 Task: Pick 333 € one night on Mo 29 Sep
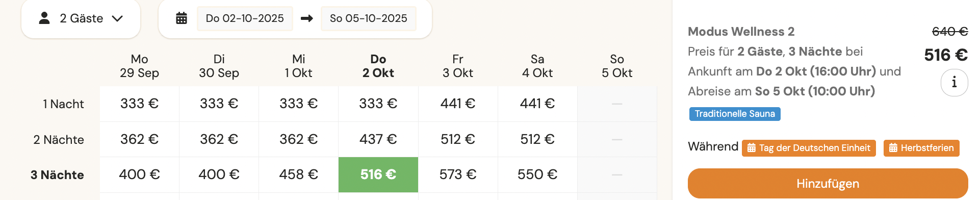tap(139, 104)
